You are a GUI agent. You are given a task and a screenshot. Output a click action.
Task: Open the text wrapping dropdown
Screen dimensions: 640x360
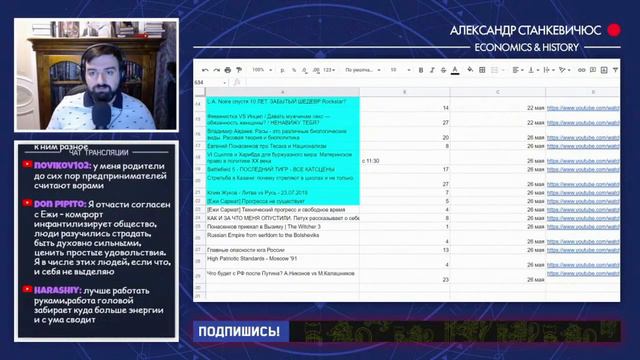coord(549,70)
